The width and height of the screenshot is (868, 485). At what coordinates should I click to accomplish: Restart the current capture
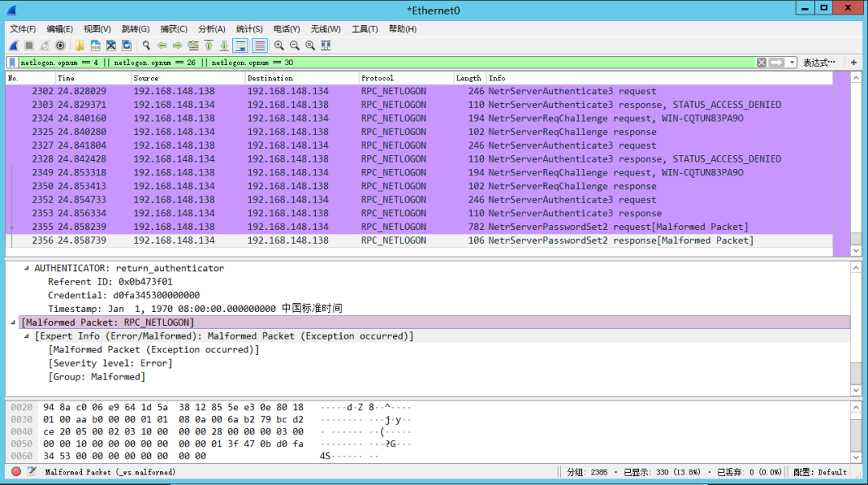[x=45, y=46]
